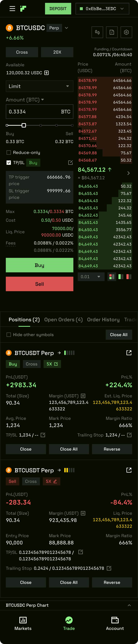Open BTCUSDT Buy position via external link icon
Viewport: 138px width, 644px height.
click(x=129, y=353)
